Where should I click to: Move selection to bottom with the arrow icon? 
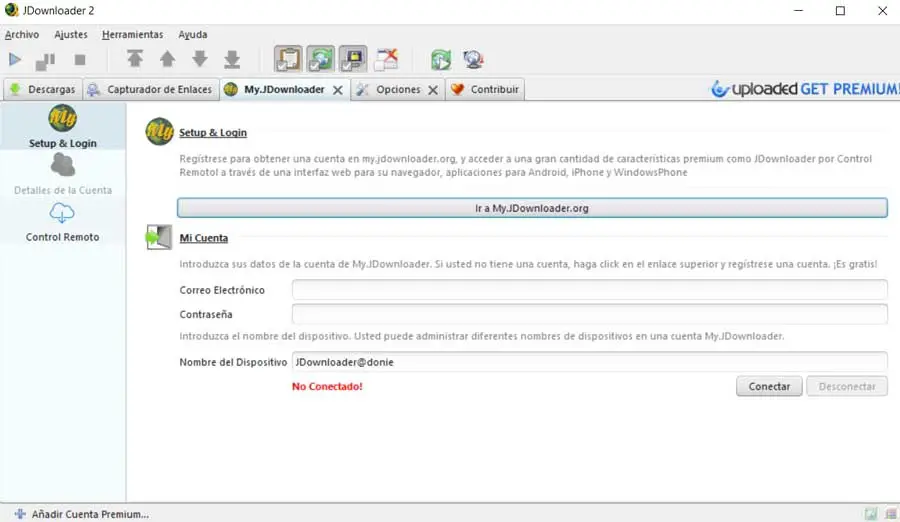click(232, 59)
